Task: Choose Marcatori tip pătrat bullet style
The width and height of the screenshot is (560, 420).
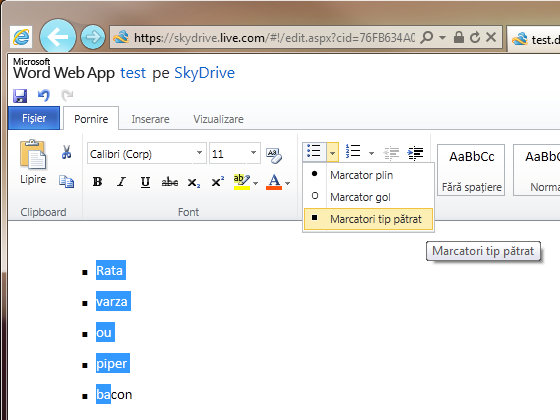Action: click(x=369, y=219)
